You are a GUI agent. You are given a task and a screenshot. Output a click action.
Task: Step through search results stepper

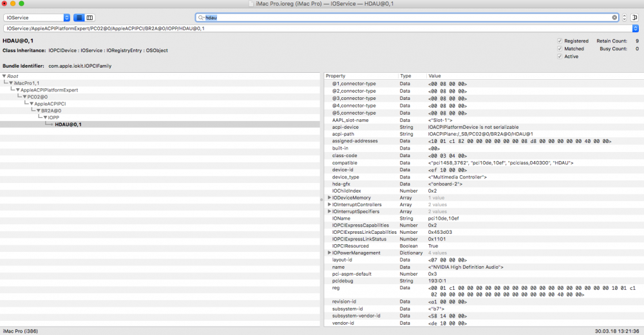tap(624, 17)
